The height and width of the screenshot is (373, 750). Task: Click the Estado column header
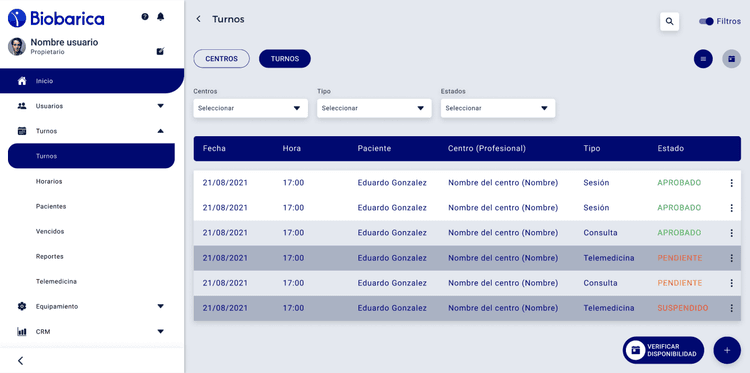click(x=670, y=148)
